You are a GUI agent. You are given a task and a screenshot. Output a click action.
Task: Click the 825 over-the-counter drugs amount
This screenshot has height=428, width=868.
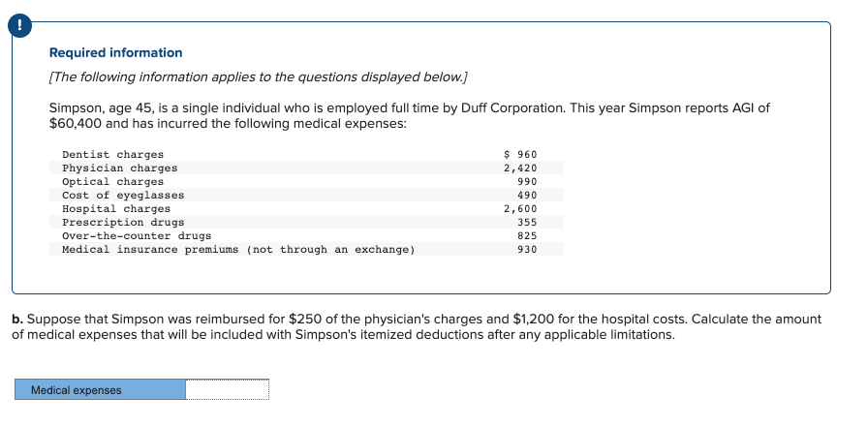[x=527, y=236]
